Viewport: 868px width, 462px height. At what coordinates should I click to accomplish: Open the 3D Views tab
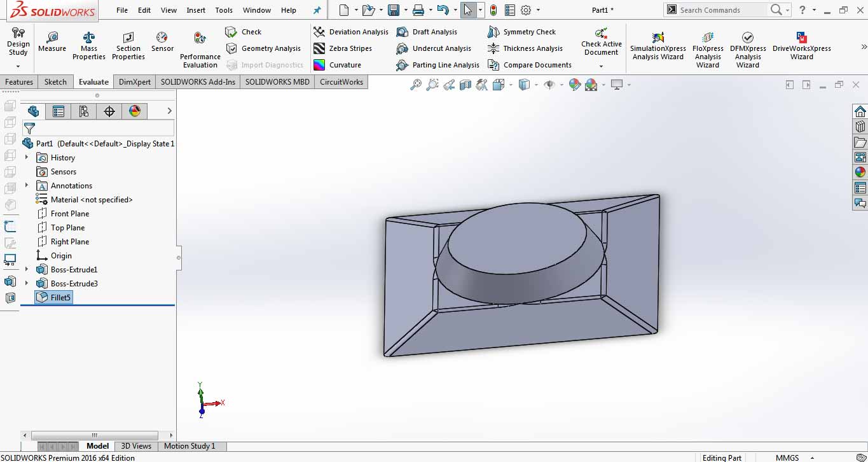[136, 446]
